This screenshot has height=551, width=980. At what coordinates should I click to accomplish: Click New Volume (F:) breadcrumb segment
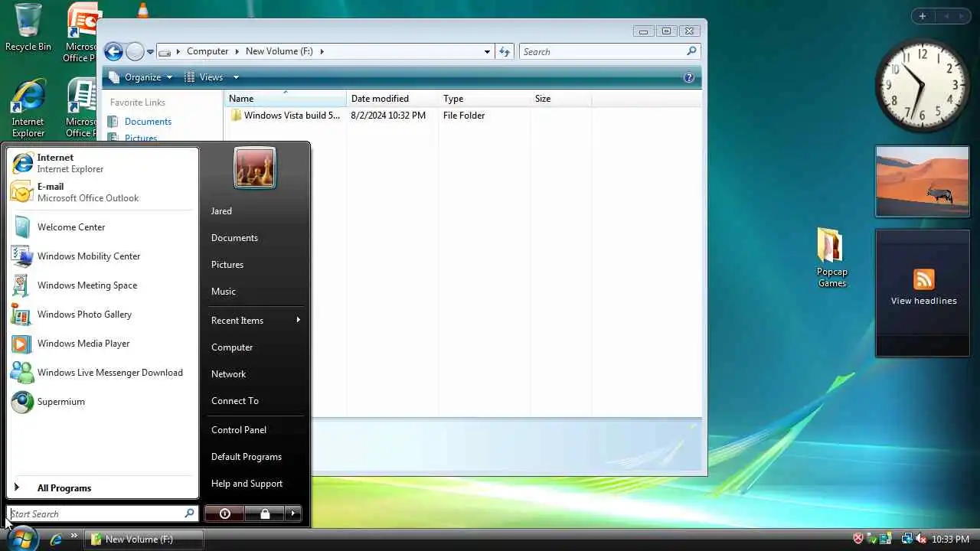(279, 51)
